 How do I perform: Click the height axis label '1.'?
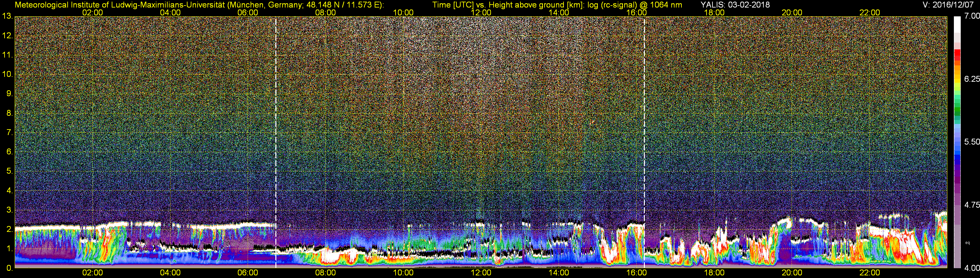[x=9, y=248]
